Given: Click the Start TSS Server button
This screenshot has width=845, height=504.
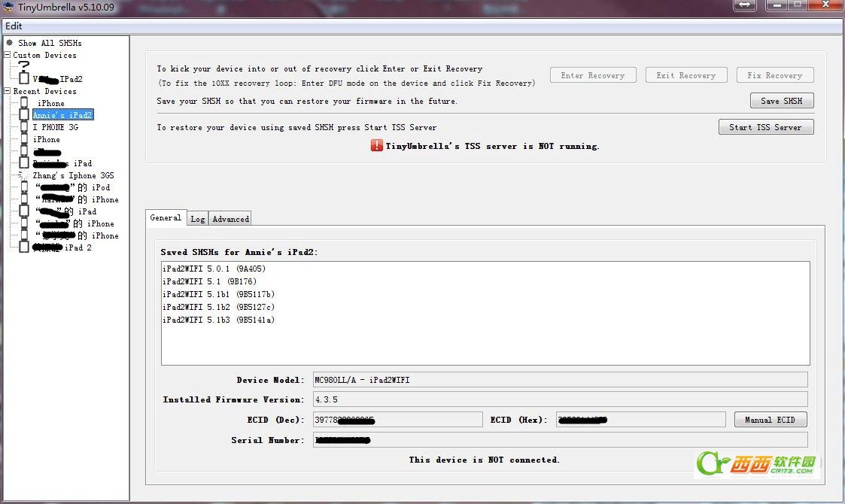Looking at the screenshot, I should pos(766,127).
